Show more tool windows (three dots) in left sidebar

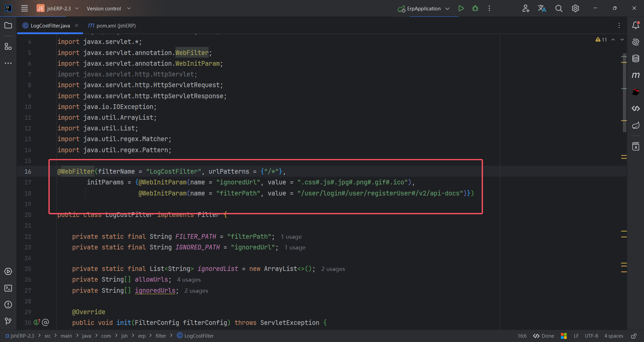click(x=8, y=63)
